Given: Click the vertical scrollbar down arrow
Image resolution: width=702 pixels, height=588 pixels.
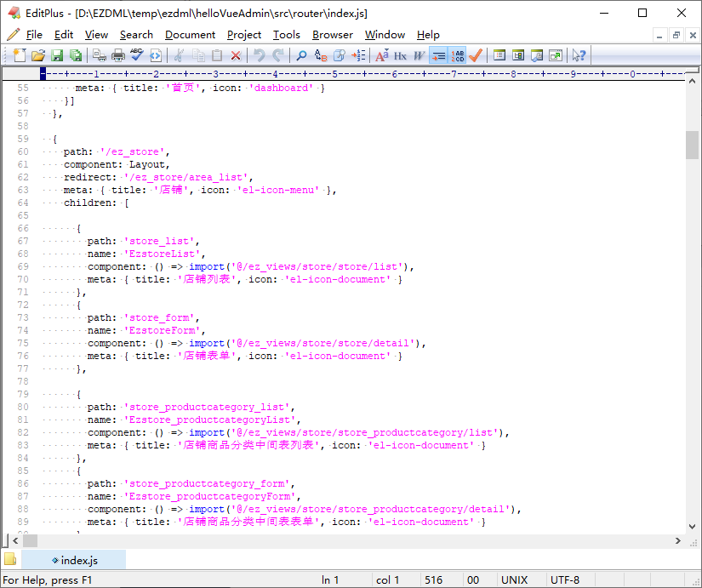Looking at the screenshot, I should [691, 528].
